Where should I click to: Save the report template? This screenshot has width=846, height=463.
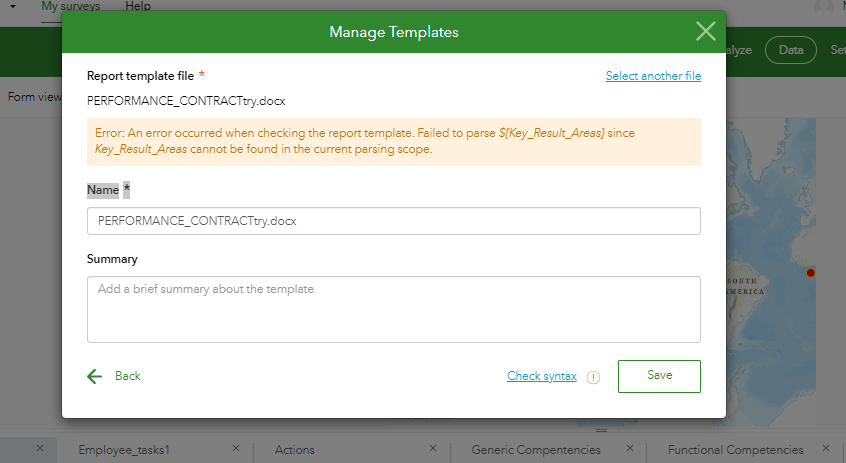(659, 376)
